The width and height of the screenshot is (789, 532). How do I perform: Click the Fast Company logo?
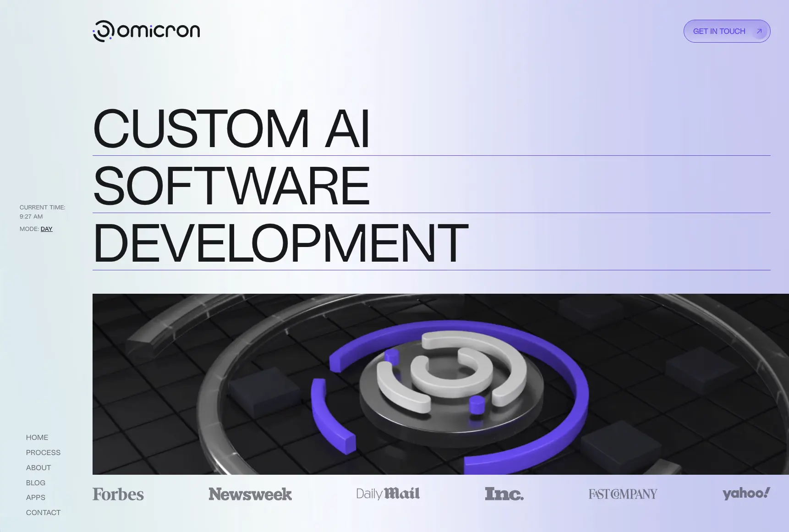pyautogui.click(x=623, y=494)
